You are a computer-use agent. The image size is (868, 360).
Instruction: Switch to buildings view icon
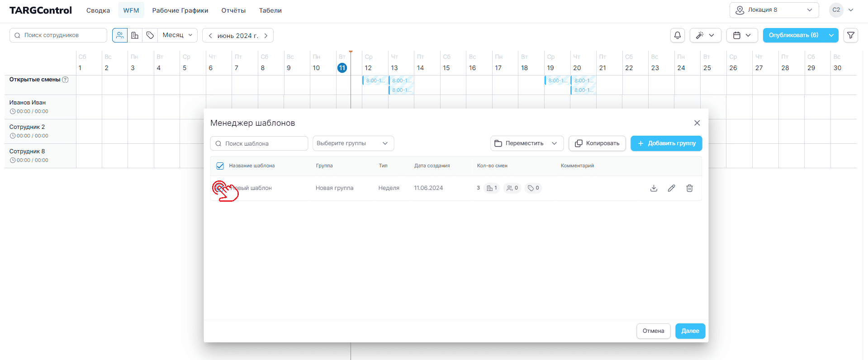point(135,35)
